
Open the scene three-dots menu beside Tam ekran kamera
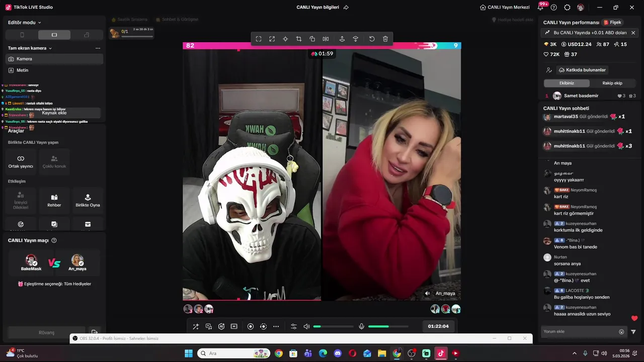[x=98, y=48]
